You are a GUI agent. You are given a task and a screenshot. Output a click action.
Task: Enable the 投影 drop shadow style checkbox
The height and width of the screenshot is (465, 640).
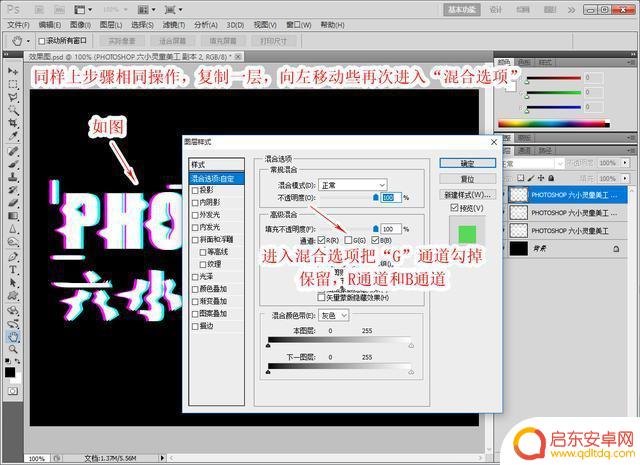tap(195, 190)
